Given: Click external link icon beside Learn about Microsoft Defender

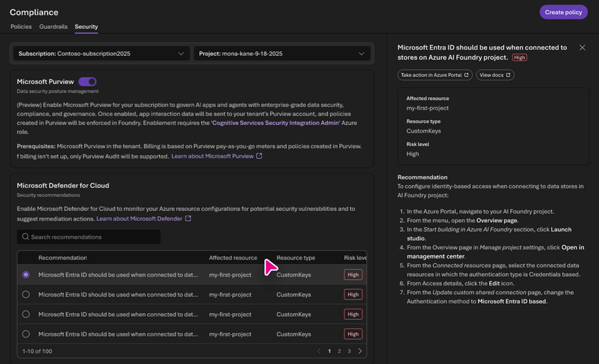Looking at the screenshot, I should [188, 219].
